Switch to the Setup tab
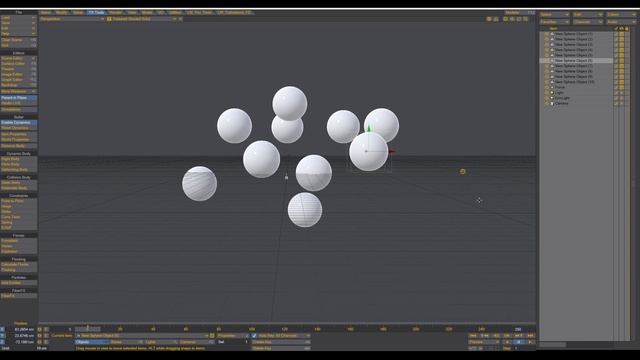 click(x=78, y=13)
